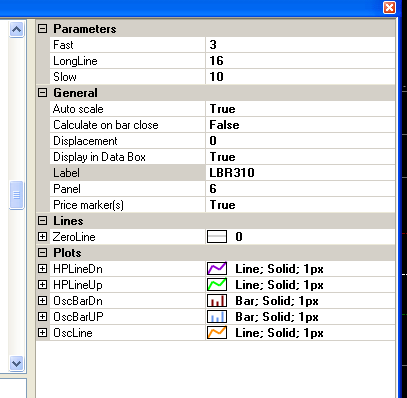Viewport: 407px width, 398px height.
Task: Expand the HPLineUp plot
Action: 42,285
